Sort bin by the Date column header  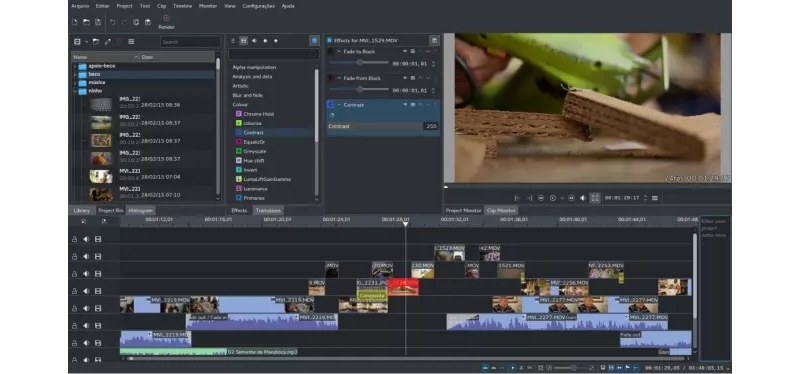point(178,57)
